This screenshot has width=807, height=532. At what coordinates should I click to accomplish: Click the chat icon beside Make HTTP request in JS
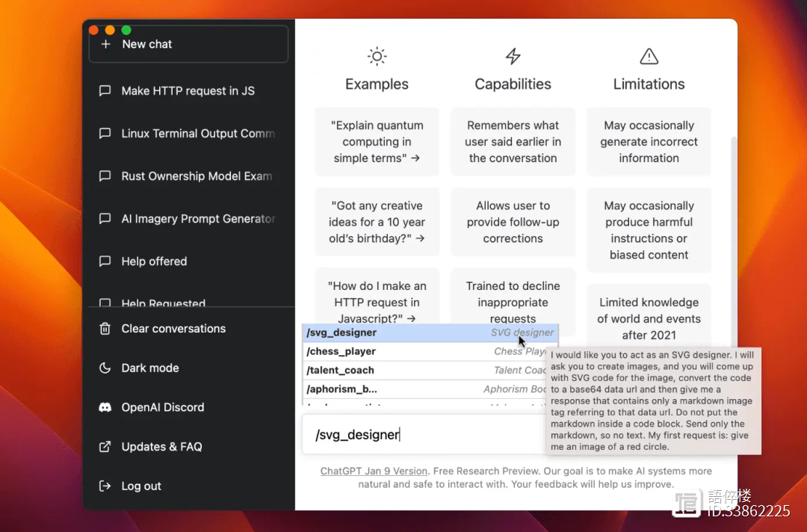click(x=105, y=90)
